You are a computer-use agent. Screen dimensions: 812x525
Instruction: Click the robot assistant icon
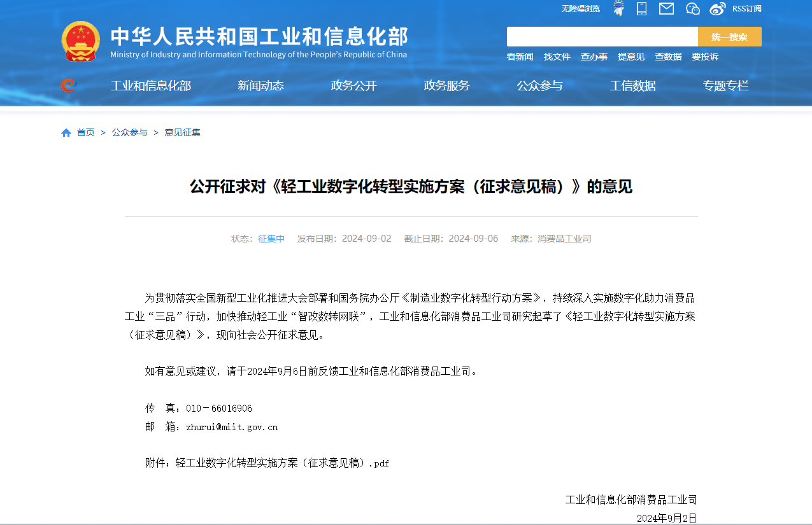pyautogui.click(x=618, y=8)
